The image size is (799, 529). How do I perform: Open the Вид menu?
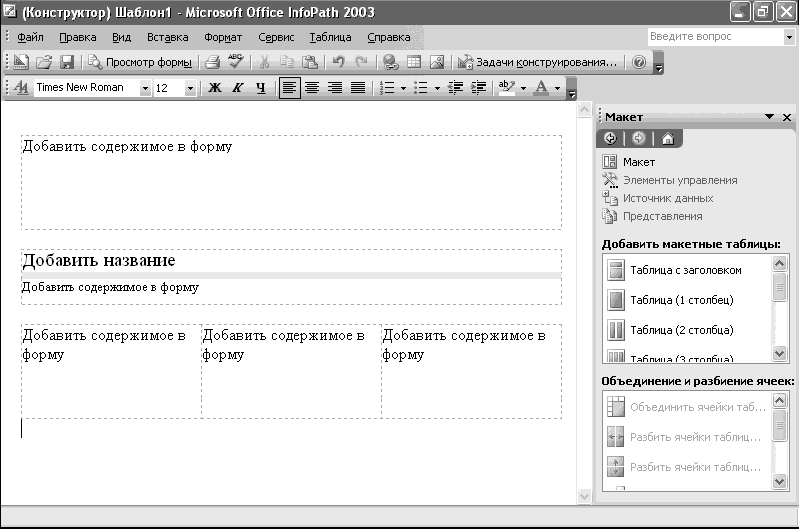(x=121, y=37)
